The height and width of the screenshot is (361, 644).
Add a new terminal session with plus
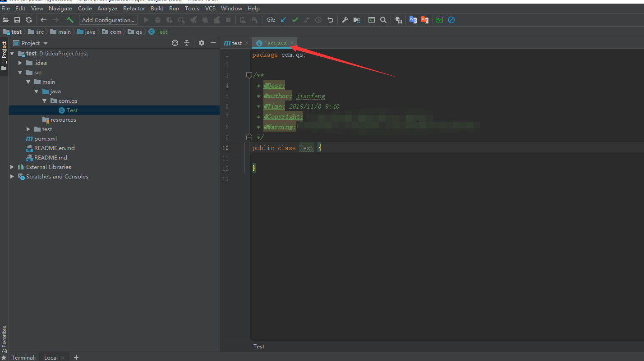coord(76,357)
